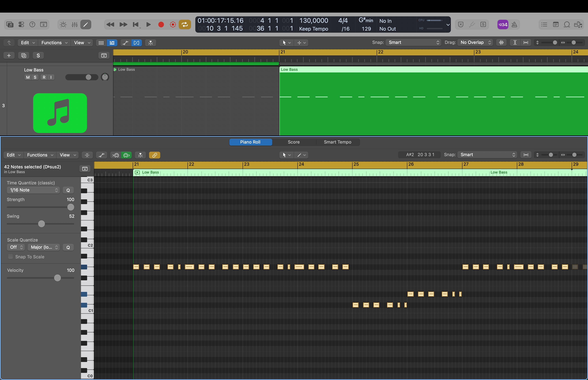This screenshot has height=380, width=588.
Task: Enable Snap To Scale checkbox
Action: (x=11, y=257)
